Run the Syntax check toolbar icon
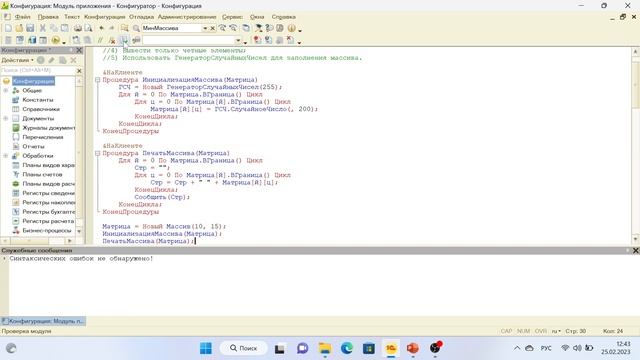The width and height of the screenshot is (640, 360). coord(124,40)
